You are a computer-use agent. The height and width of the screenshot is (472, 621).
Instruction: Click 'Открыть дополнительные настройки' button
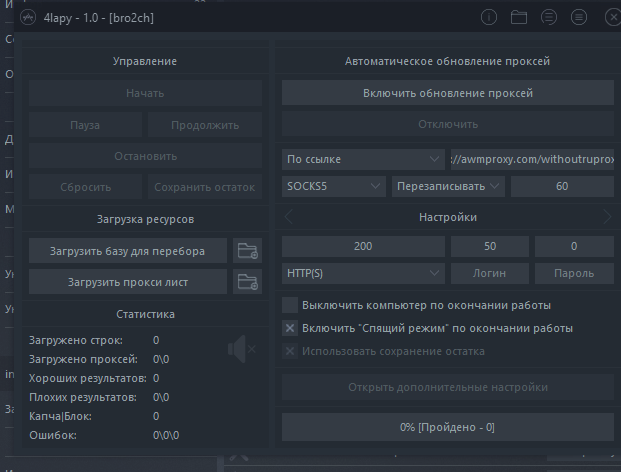pyautogui.click(x=448, y=387)
